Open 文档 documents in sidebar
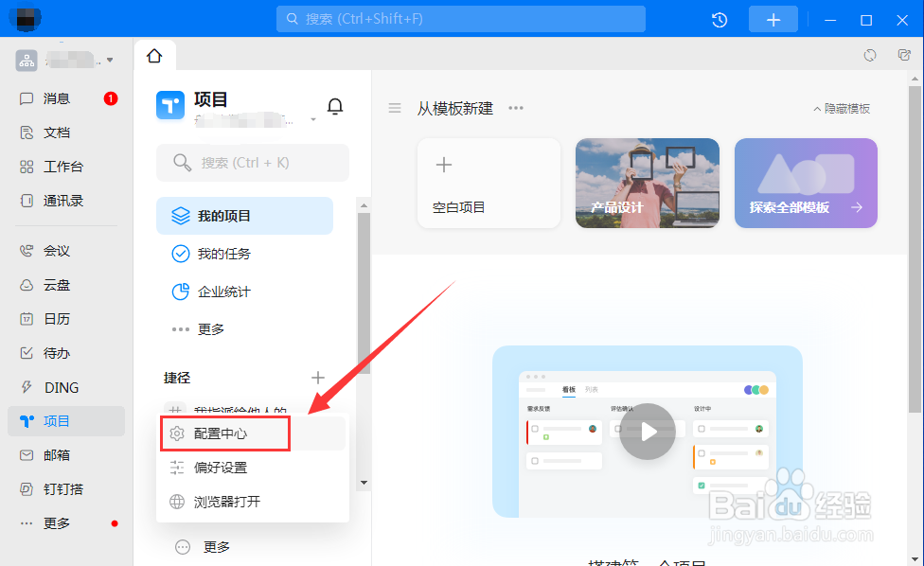Screen dimensions: 924x566 tap(66, 133)
